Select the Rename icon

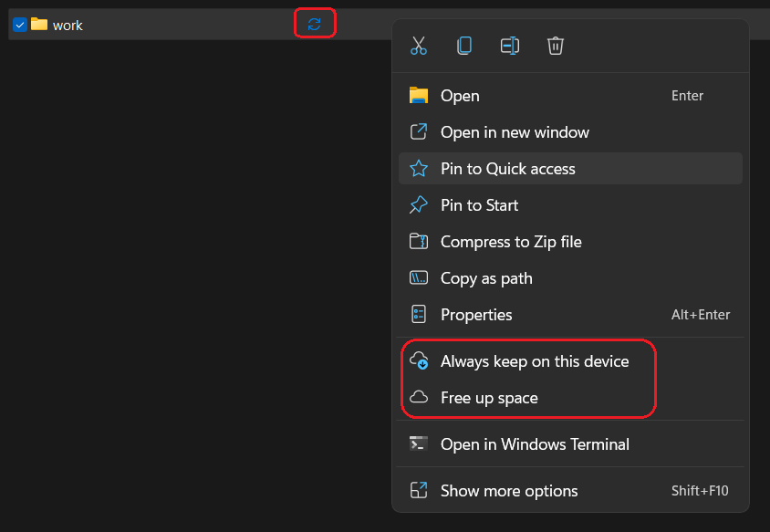pyautogui.click(x=510, y=45)
